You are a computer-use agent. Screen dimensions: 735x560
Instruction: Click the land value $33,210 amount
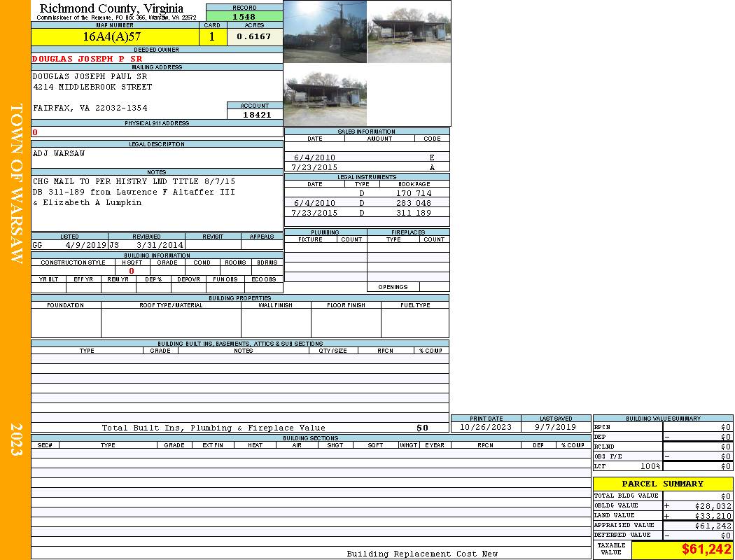coord(713,516)
